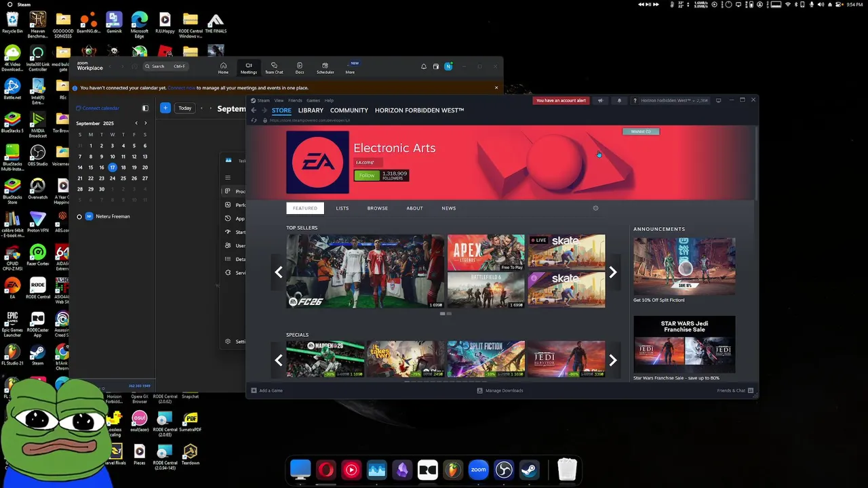
Task: Open Horizon Forbidden West account dropdown
Action: click(674, 100)
